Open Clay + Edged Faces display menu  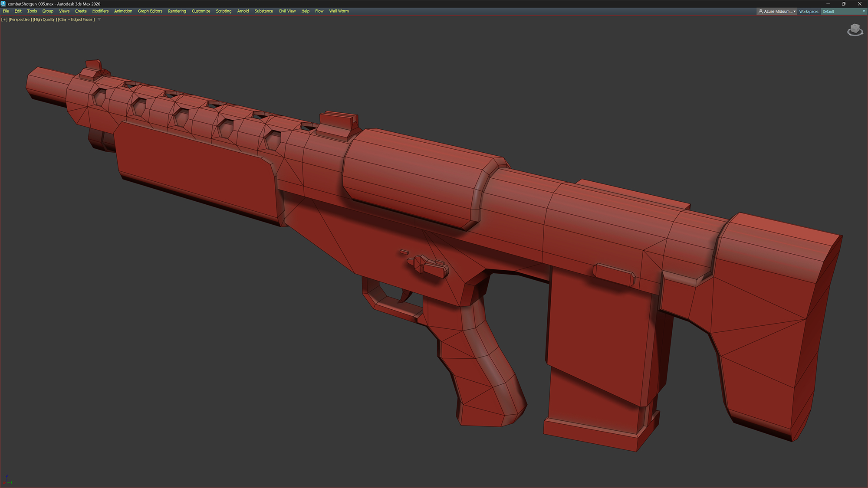(76, 20)
